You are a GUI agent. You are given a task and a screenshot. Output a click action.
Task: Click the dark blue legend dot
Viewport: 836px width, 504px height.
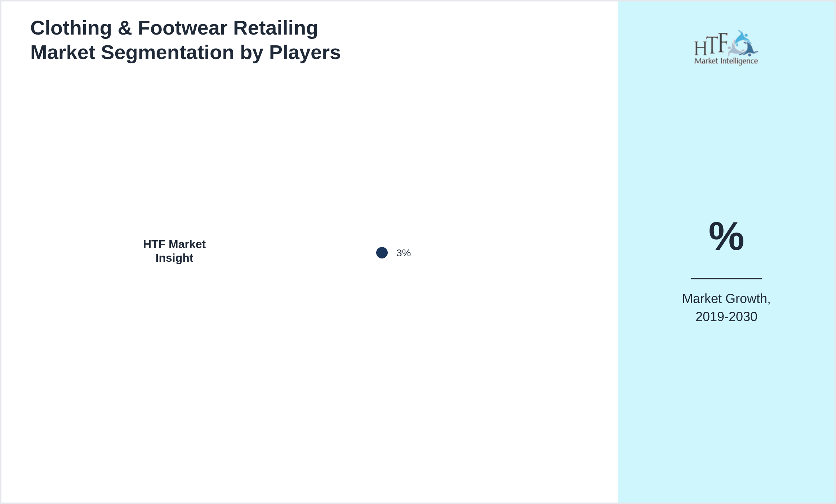(x=382, y=253)
